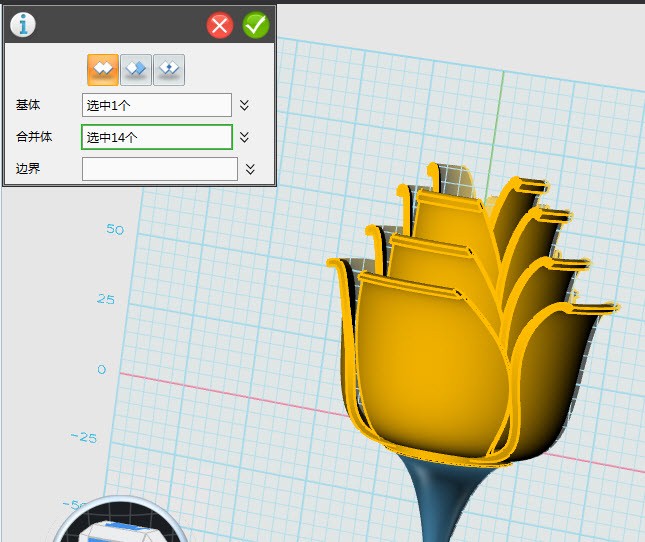
Task: Click the 基体 label
Action: coord(28,105)
